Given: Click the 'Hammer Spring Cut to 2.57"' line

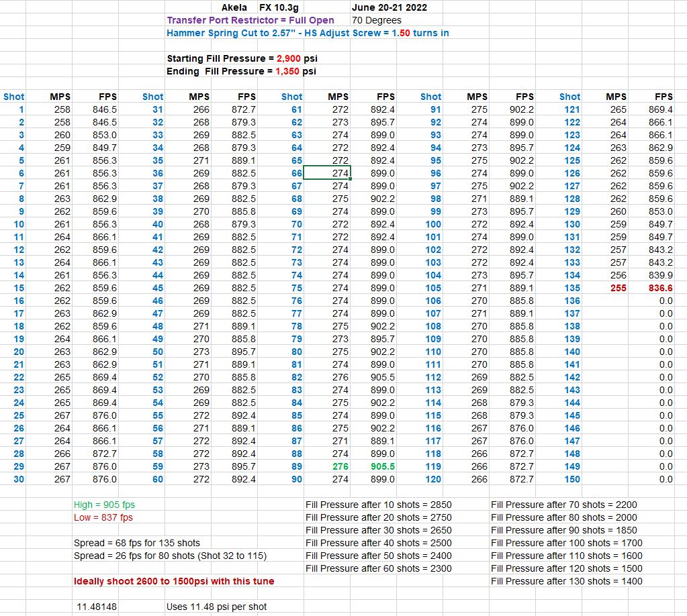Looking at the screenshot, I should [x=308, y=33].
